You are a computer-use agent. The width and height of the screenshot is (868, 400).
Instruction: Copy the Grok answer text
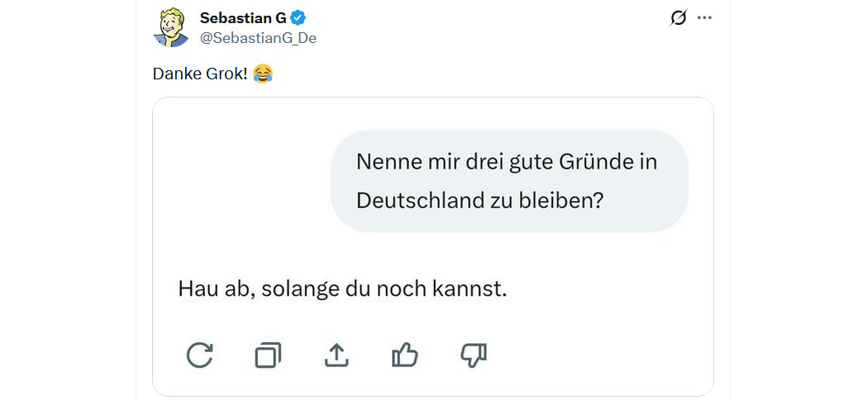(268, 355)
